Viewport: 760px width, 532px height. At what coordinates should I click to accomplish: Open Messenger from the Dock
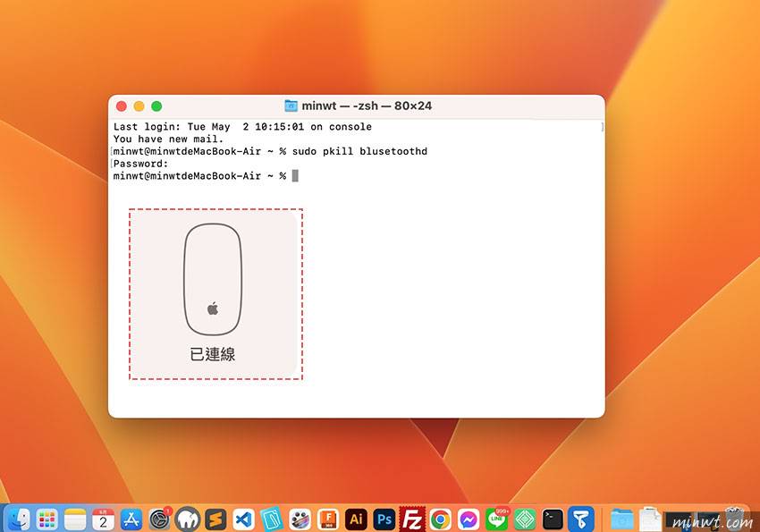pyautogui.click(x=469, y=519)
